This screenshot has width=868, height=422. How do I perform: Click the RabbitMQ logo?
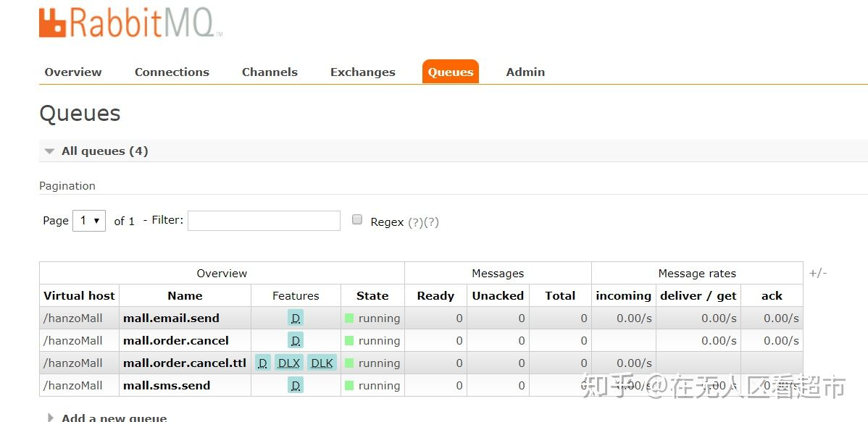tap(130, 22)
